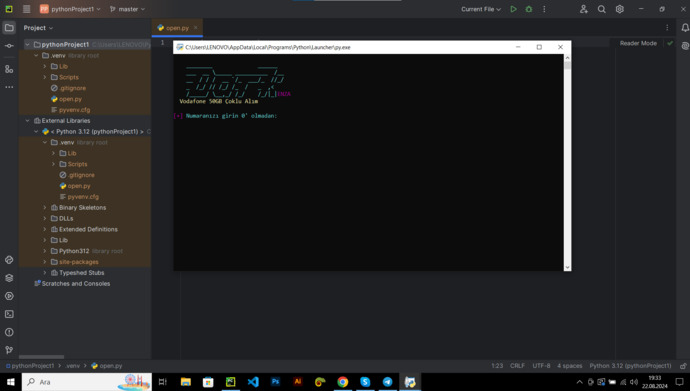Open File Explorer from taskbar
The image size is (690, 391).
click(186, 382)
